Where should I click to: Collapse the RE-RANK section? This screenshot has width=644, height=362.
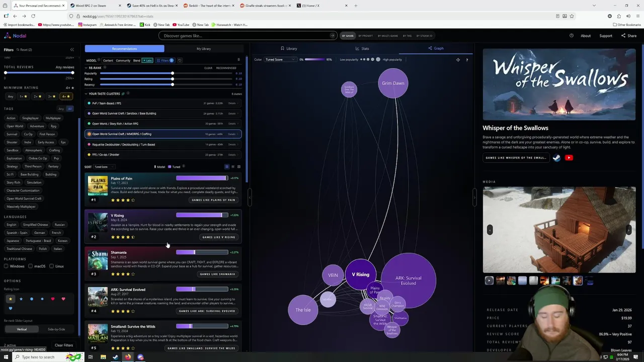86,68
